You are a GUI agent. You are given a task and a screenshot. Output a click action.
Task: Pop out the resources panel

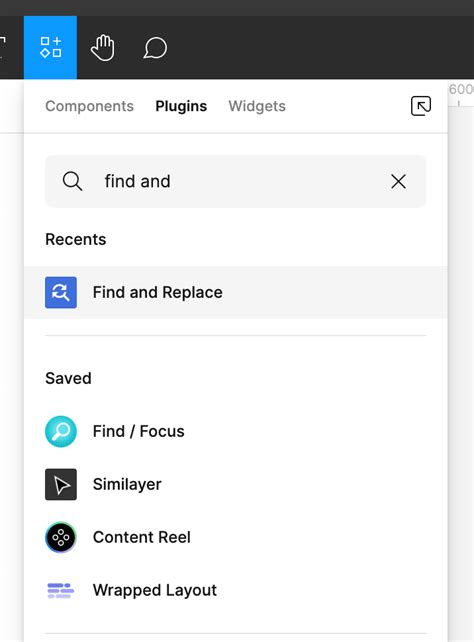[x=421, y=106]
